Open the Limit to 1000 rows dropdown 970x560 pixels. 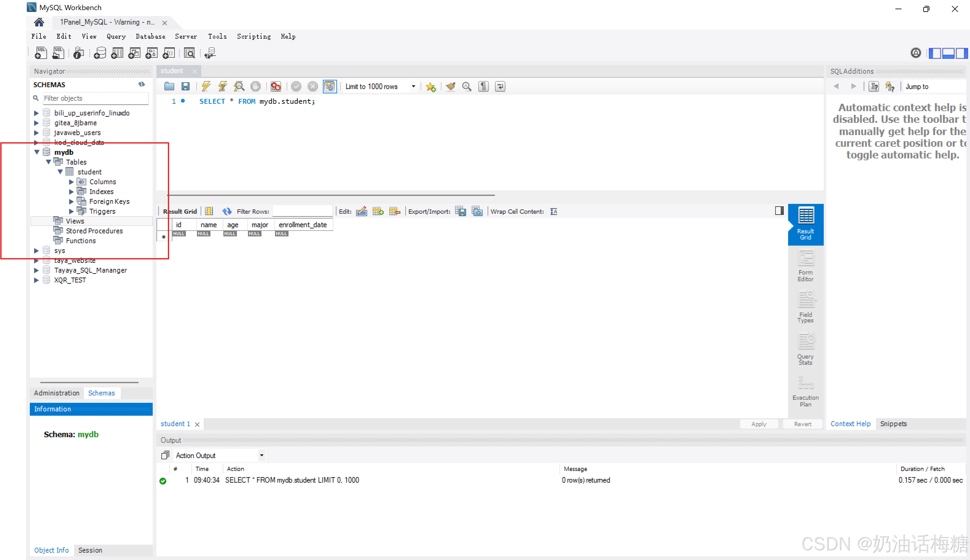pyautogui.click(x=413, y=87)
